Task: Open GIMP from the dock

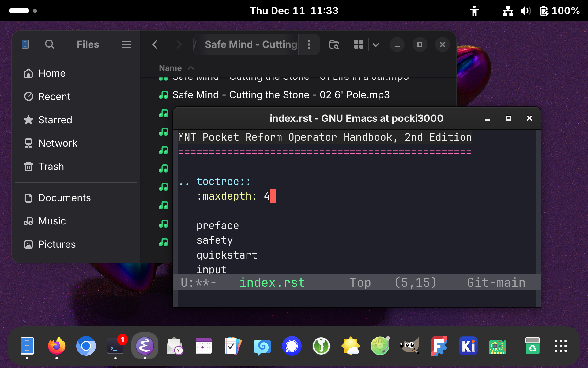Action: tap(409, 346)
